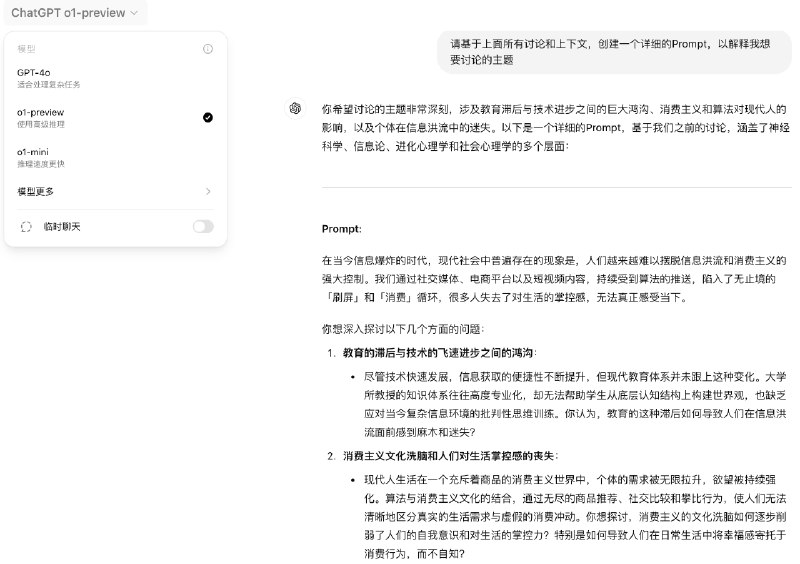Click the dashed-circle 临时聊天 icon
The height and width of the screenshot is (564, 800).
pos(26,227)
